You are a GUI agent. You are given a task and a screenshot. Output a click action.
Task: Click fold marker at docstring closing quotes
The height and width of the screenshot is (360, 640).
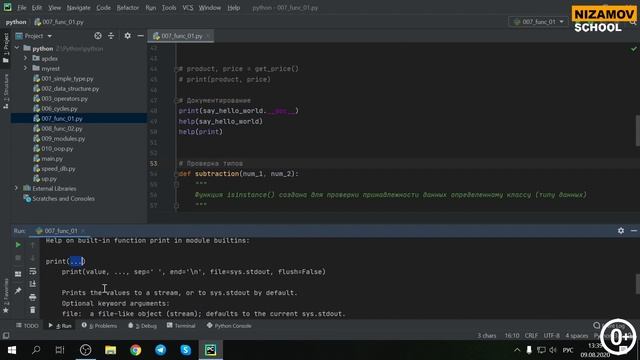176,205
